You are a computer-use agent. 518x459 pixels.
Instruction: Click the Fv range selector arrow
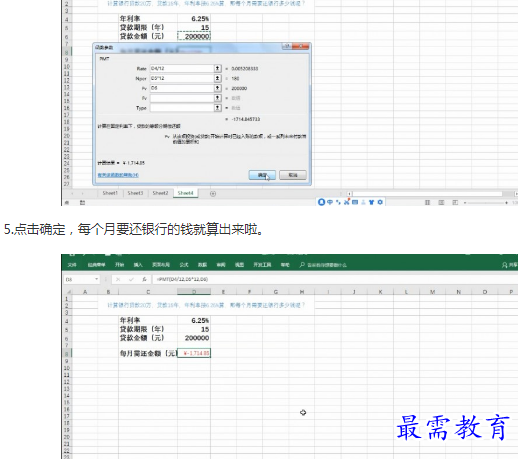217,98
